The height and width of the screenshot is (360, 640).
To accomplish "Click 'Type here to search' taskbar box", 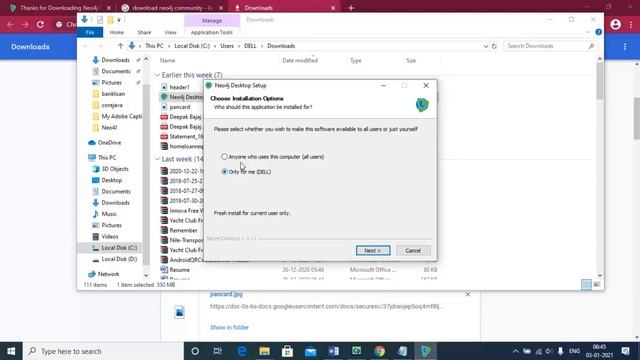I will (103, 351).
